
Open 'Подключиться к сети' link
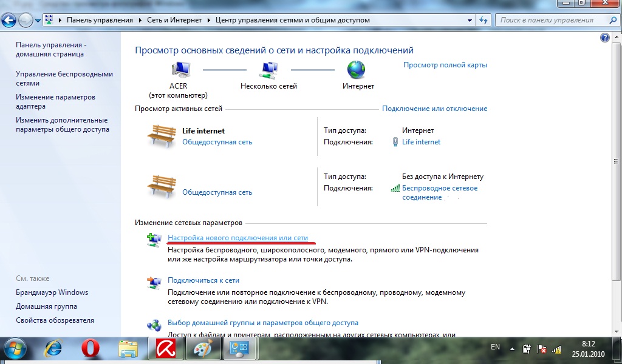[x=203, y=280]
